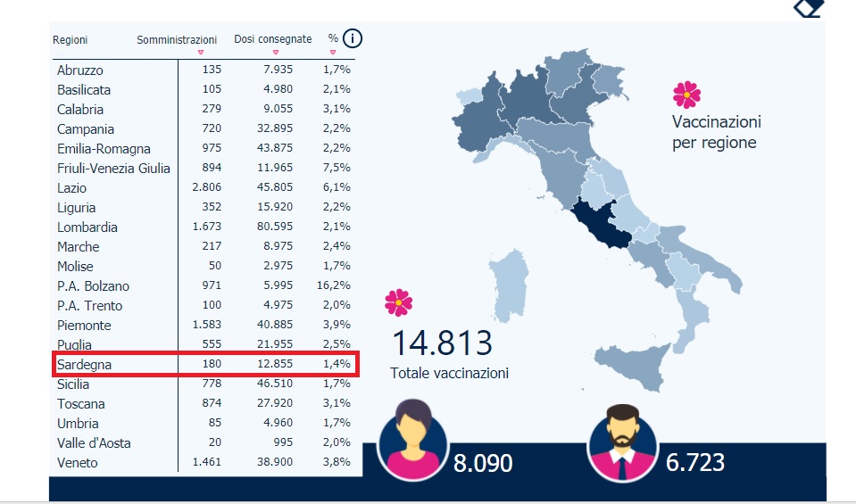Select the Sardegna row in the table
This screenshot has width=856, height=504.
point(205,364)
